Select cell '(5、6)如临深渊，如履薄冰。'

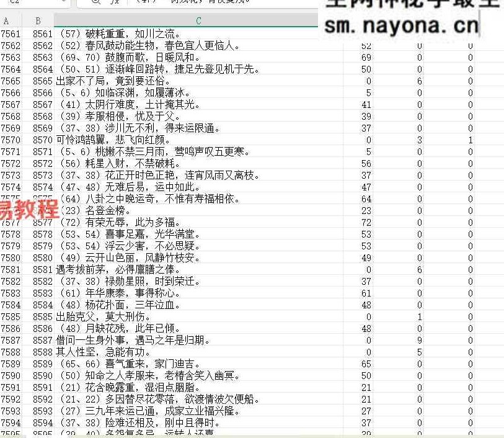coord(198,92)
